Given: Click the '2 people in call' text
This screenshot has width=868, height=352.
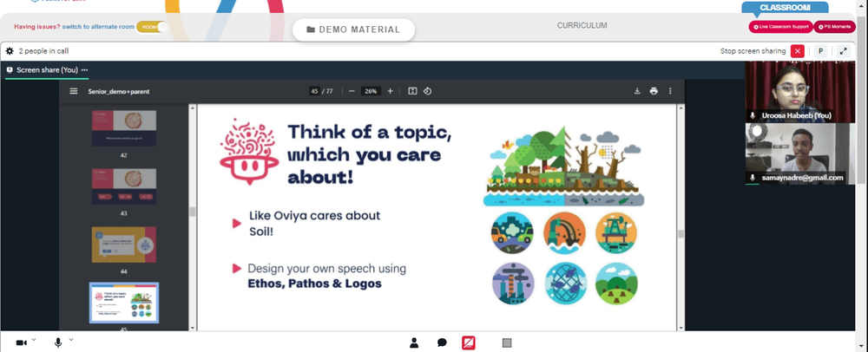Looking at the screenshot, I should [x=43, y=51].
